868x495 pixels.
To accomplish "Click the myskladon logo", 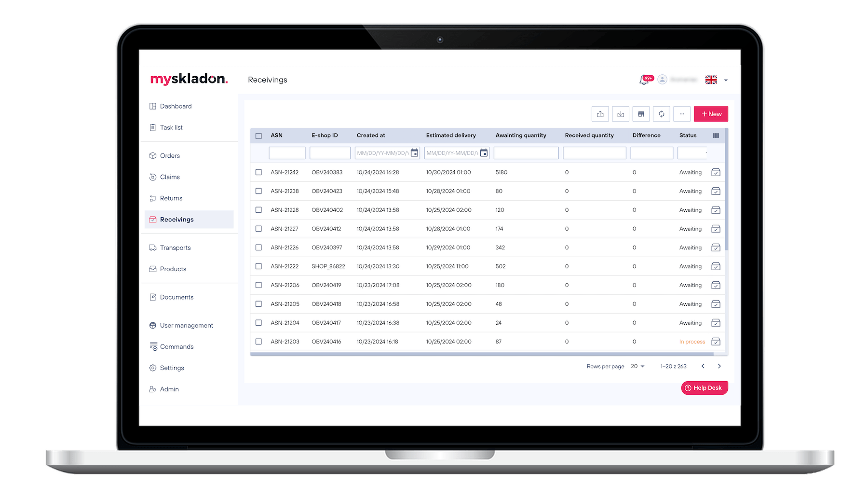I will (x=189, y=79).
